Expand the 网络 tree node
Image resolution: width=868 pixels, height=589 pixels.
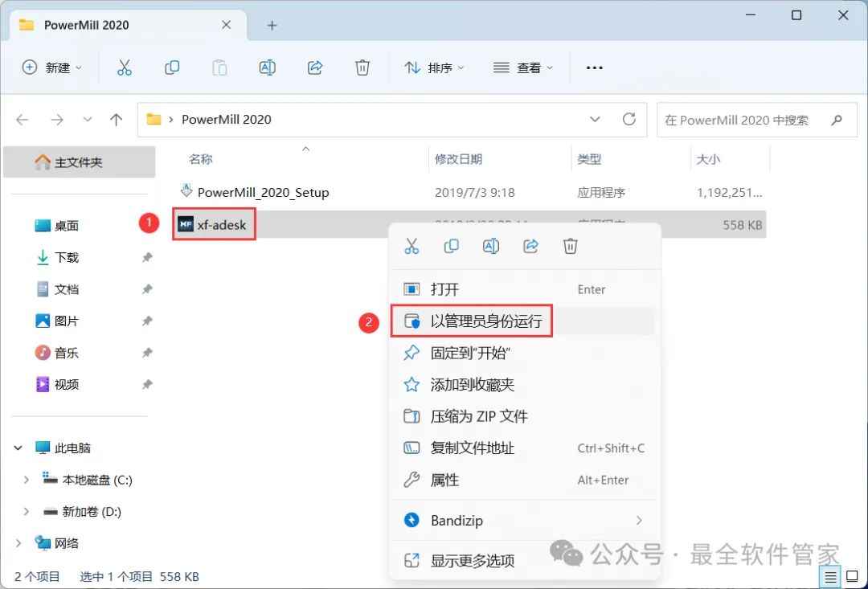[18, 544]
